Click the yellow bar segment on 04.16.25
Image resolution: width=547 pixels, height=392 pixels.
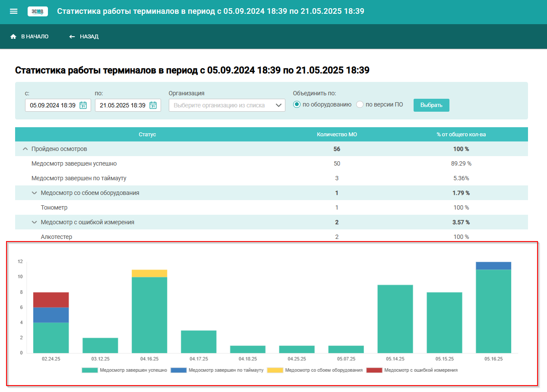(x=149, y=273)
